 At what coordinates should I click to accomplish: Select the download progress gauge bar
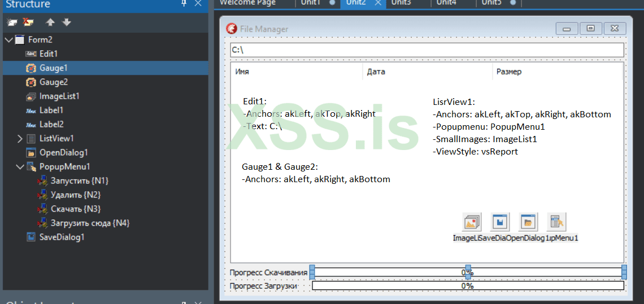point(468,272)
